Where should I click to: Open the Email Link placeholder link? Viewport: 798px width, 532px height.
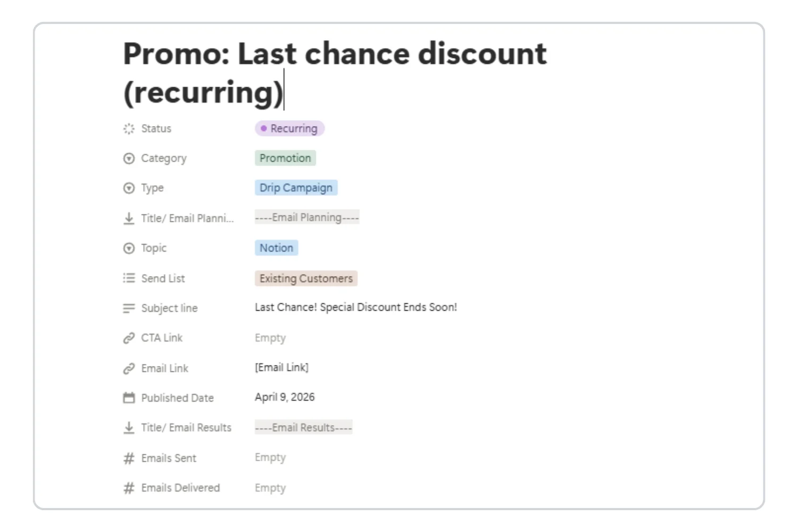[281, 367]
